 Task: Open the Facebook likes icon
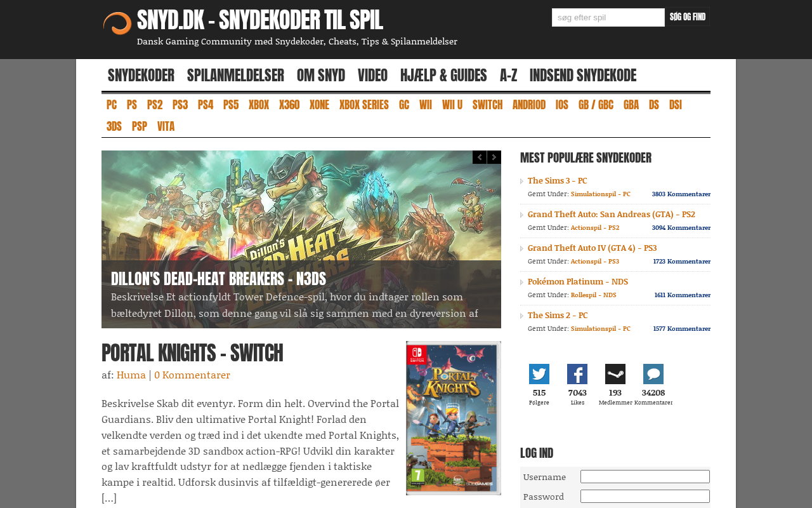click(x=577, y=374)
